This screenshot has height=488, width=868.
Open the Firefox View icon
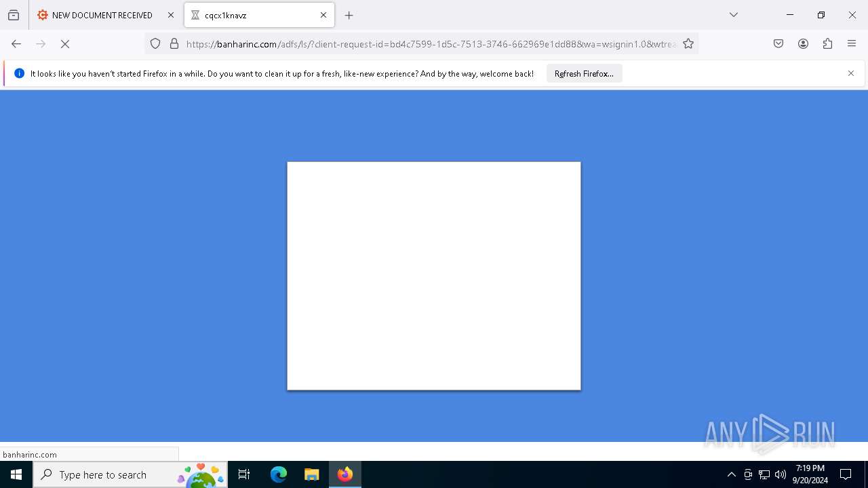(14, 15)
